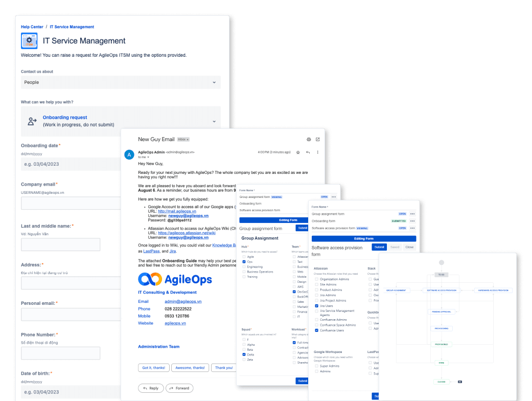Screen dimensions: 532x401
Task: Expand the 'to me' recipient details arrow
Action: (148, 157)
